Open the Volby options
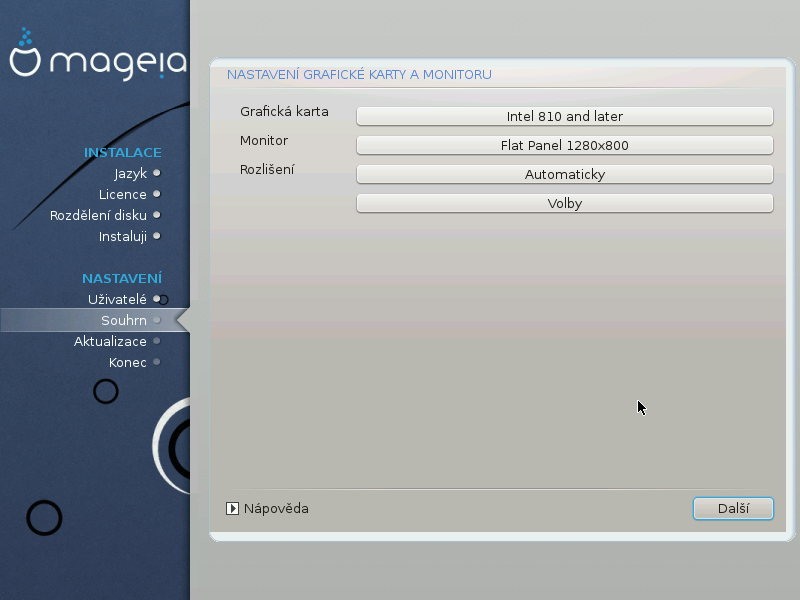Image resolution: width=800 pixels, height=600 pixels. click(x=564, y=203)
